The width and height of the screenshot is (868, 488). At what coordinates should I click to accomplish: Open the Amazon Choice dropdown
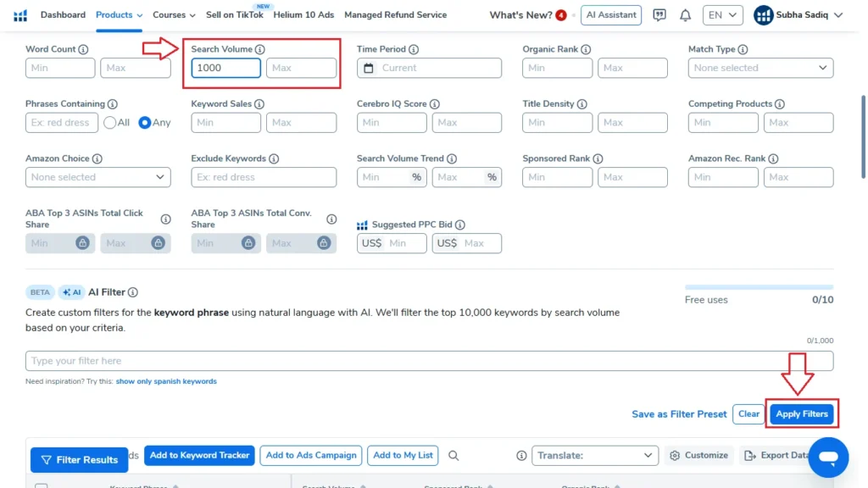point(97,177)
